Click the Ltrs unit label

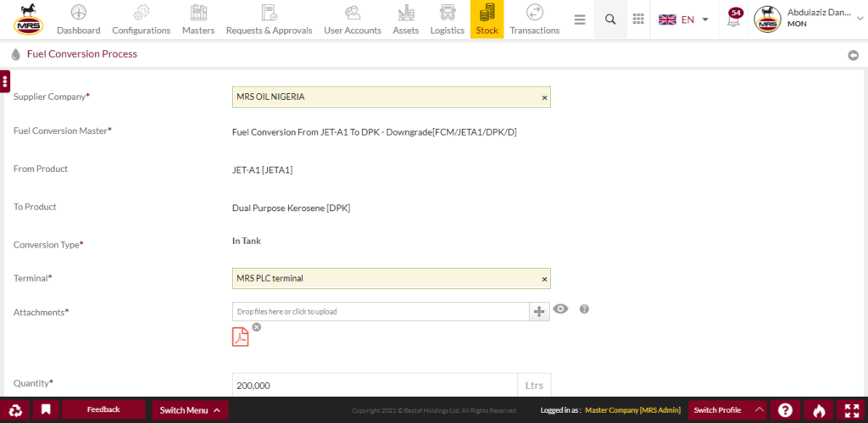[x=534, y=386]
